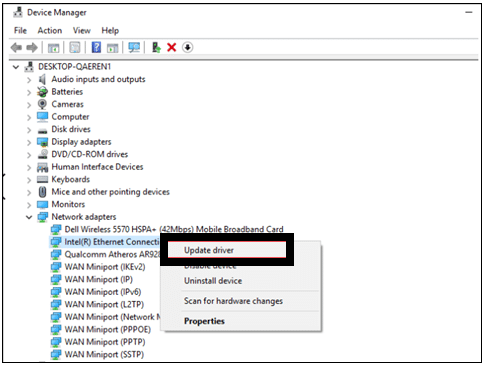Click the mouse icon for Mice and other pointing devices

coord(42,192)
